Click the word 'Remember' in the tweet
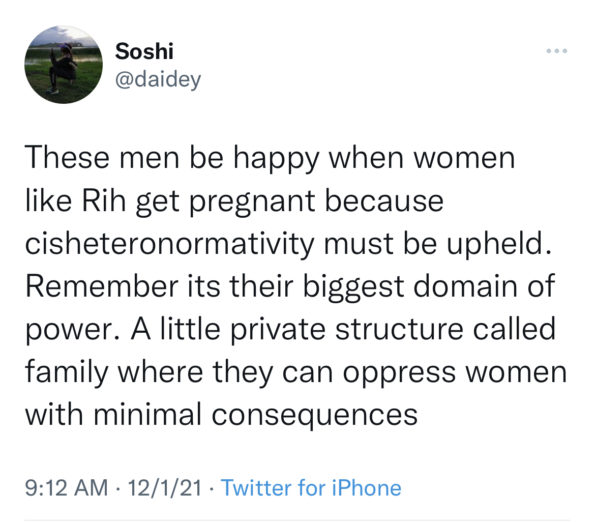This screenshot has width=595, height=522. (102, 286)
